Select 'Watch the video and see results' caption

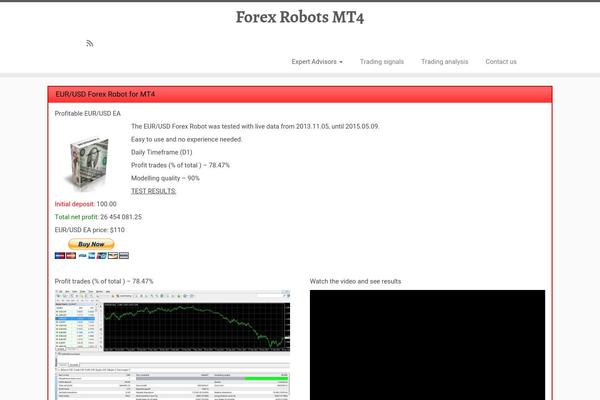pyautogui.click(x=355, y=281)
